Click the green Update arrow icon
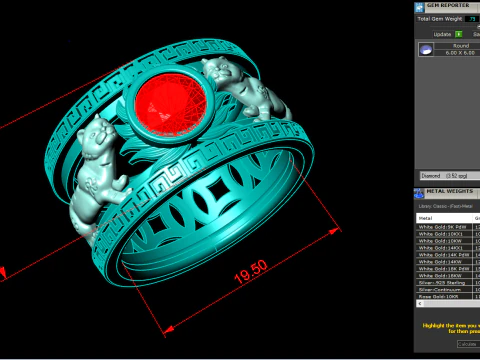Image resolution: width=480 pixels, height=360 pixels. click(x=459, y=34)
